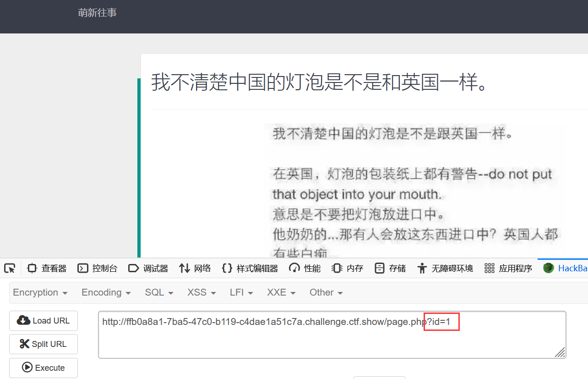The height and width of the screenshot is (379, 588).
Task: Open the SQL dropdown menu
Action: click(x=159, y=292)
